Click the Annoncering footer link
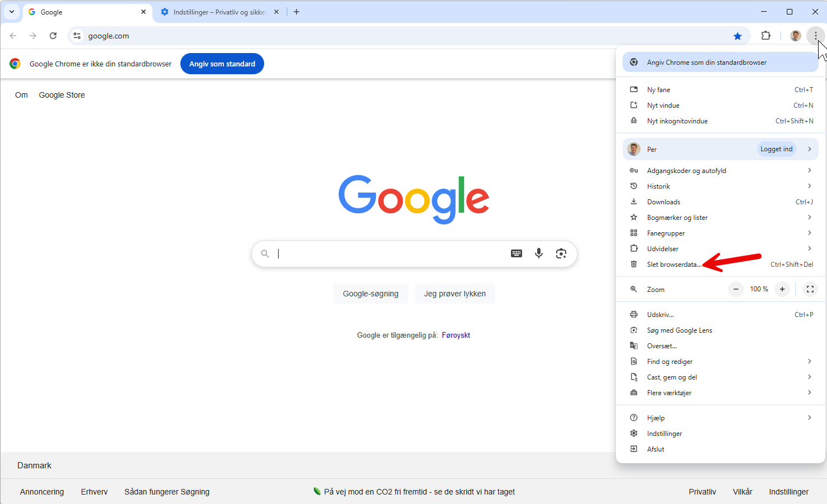827x504 pixels. tap(42, 492)
